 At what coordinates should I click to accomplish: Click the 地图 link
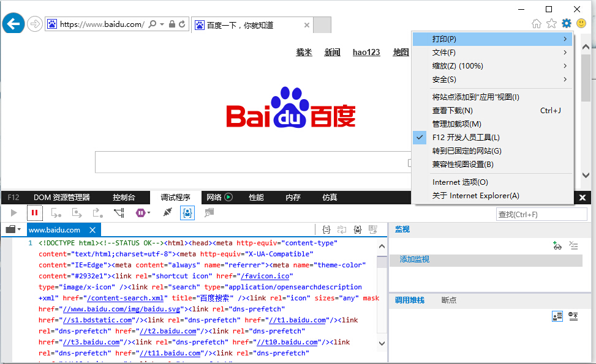click(x=401, y=53)
